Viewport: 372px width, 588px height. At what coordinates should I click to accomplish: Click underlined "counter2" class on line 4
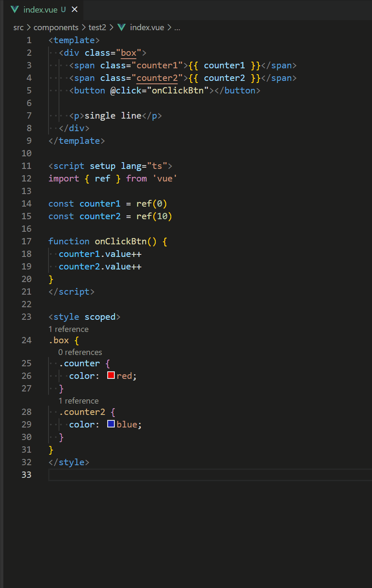(x=157, y=78)
